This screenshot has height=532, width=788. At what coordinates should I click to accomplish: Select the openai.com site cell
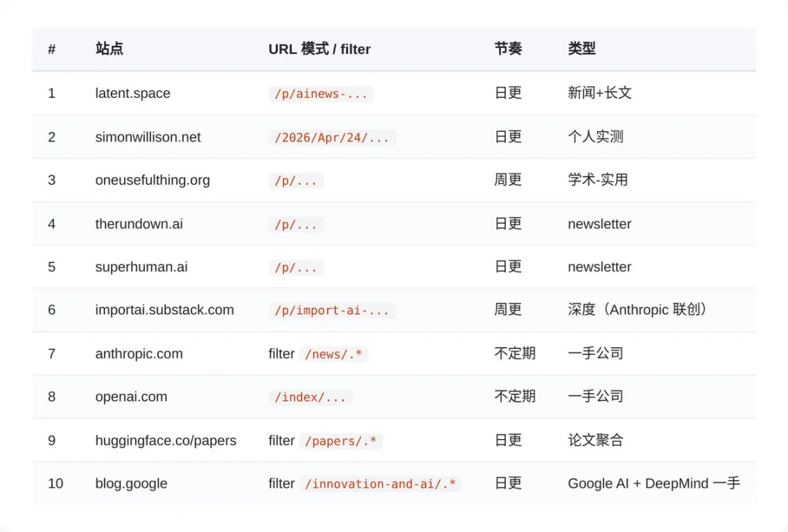pos(131,397)
